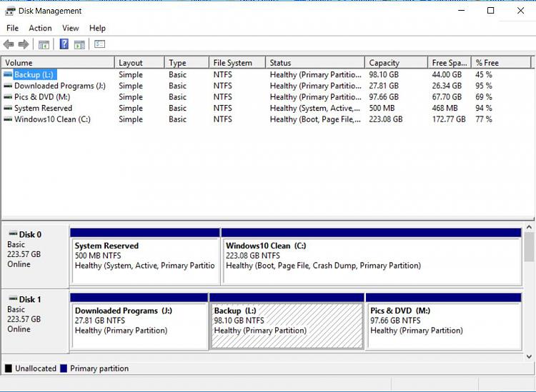Click Healthy (Boot, Page File,... status cell
Screen dimensions: 536x392
(315, 119)
